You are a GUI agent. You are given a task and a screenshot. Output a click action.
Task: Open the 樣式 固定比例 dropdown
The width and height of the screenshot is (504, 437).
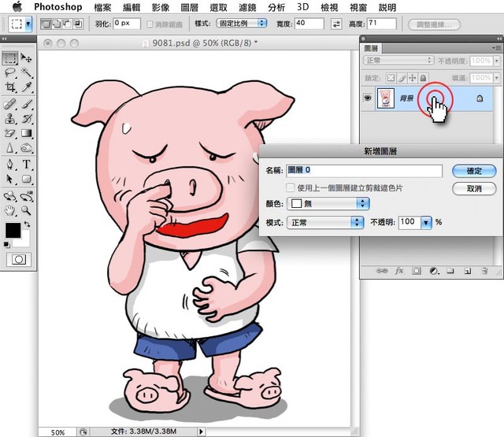(x=242, y=24)
